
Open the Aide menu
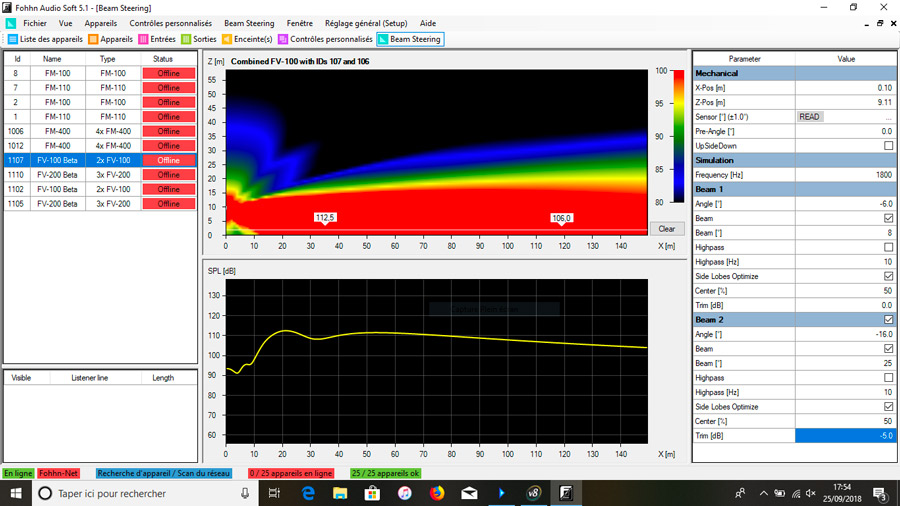coord(428,24)
